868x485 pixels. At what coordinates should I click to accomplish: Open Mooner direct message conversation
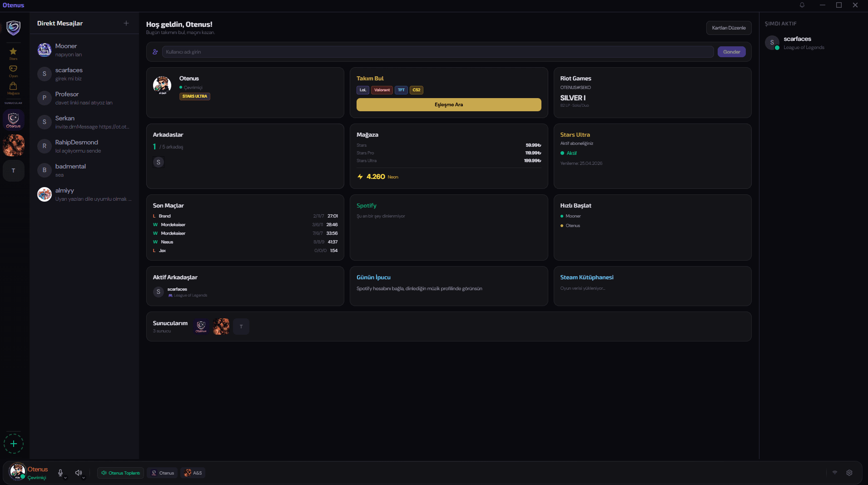(x=84, y=50)
